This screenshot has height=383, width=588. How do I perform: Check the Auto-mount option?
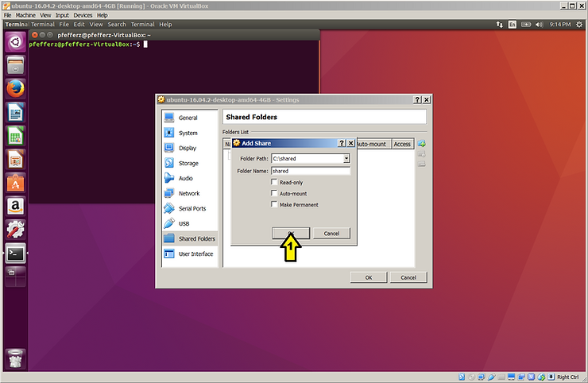click(x=274, y=194)
